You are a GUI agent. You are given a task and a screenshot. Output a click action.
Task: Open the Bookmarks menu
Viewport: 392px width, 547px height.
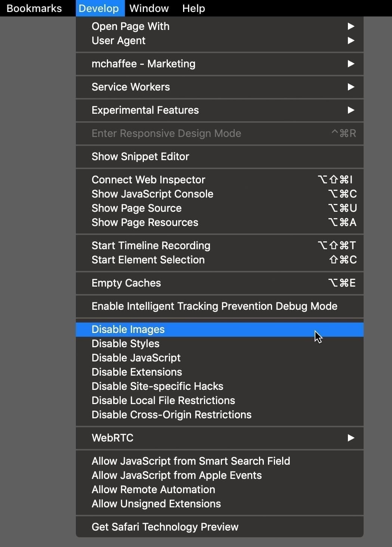(x=34, y=8)
